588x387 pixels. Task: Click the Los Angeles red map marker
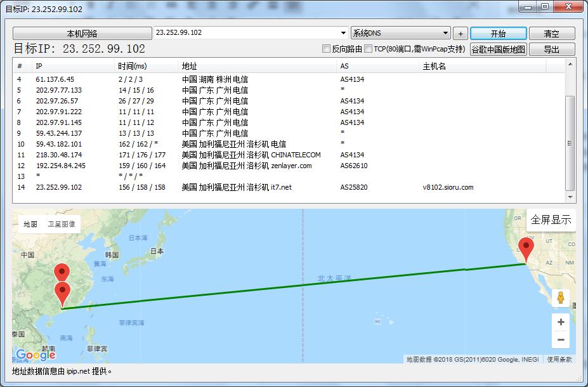[x=526, y=248]
